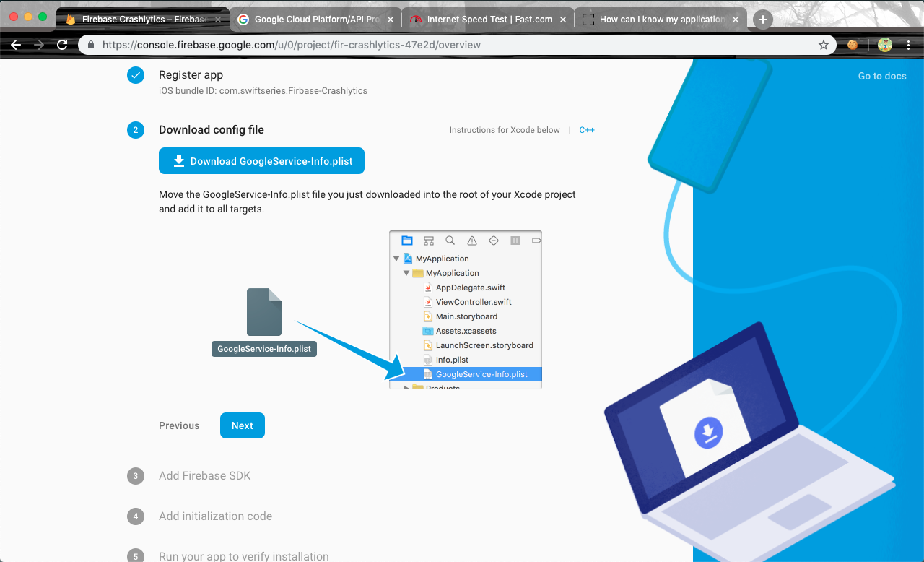Click Download GoogleService-Info.plist button

[261, 161]
